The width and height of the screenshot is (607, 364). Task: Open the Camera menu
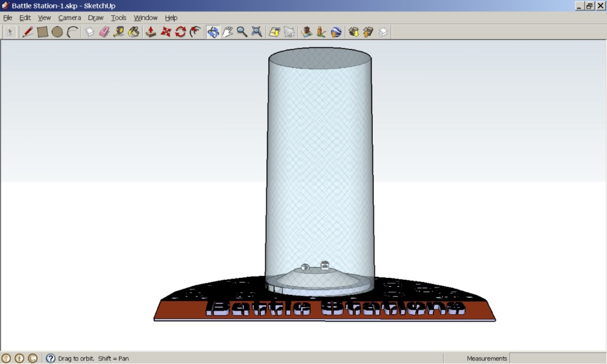(x=69, y=18)
